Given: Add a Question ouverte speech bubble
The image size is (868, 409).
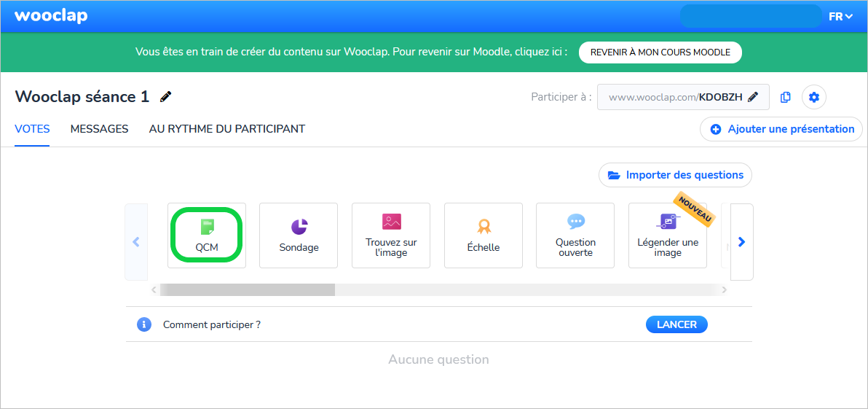Looking at the screenshot, I should pyautogui.click(x=576, y=222).
